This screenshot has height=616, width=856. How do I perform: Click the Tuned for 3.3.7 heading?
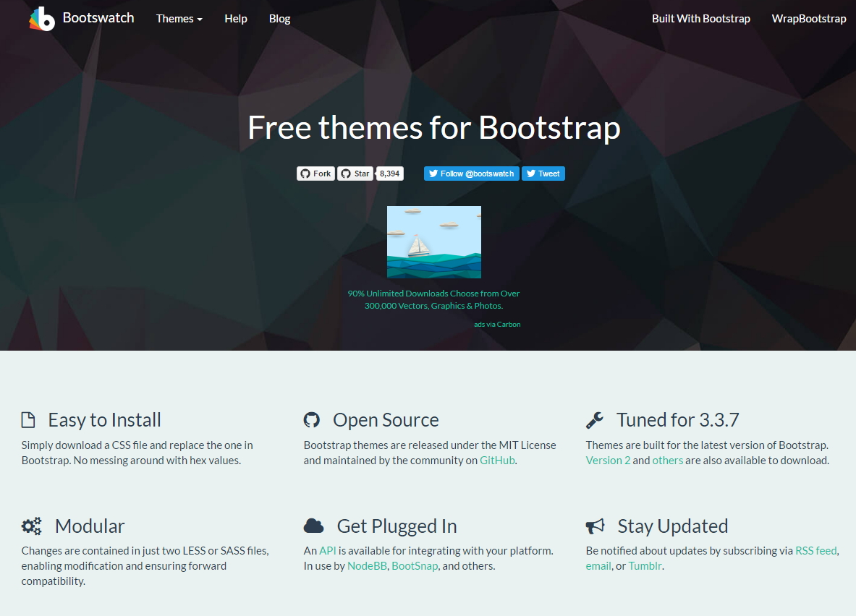(x=678, y=420)
